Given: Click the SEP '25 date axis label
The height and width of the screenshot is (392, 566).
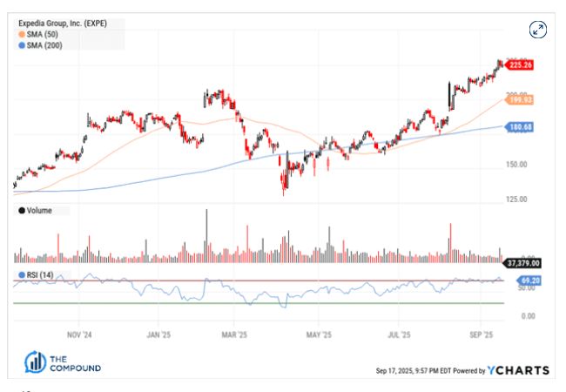Looking at the screenshot, I should [482, 335].
